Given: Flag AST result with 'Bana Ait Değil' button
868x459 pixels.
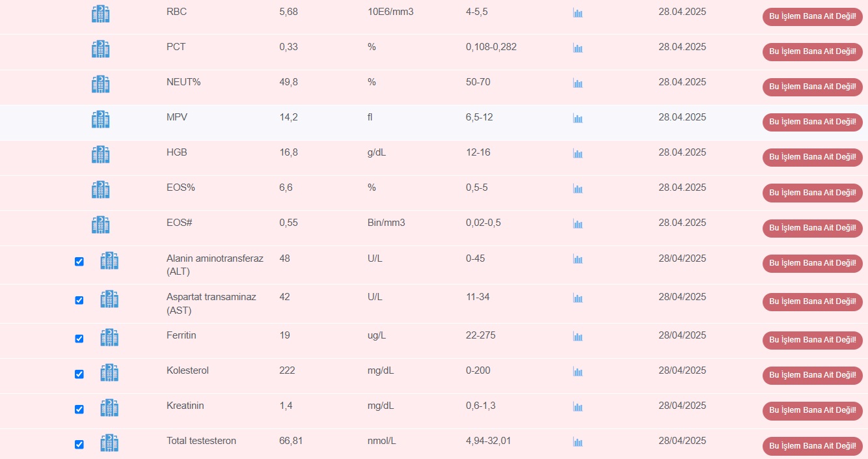Looking at the screenshot, I should click(x=813, y=301).
